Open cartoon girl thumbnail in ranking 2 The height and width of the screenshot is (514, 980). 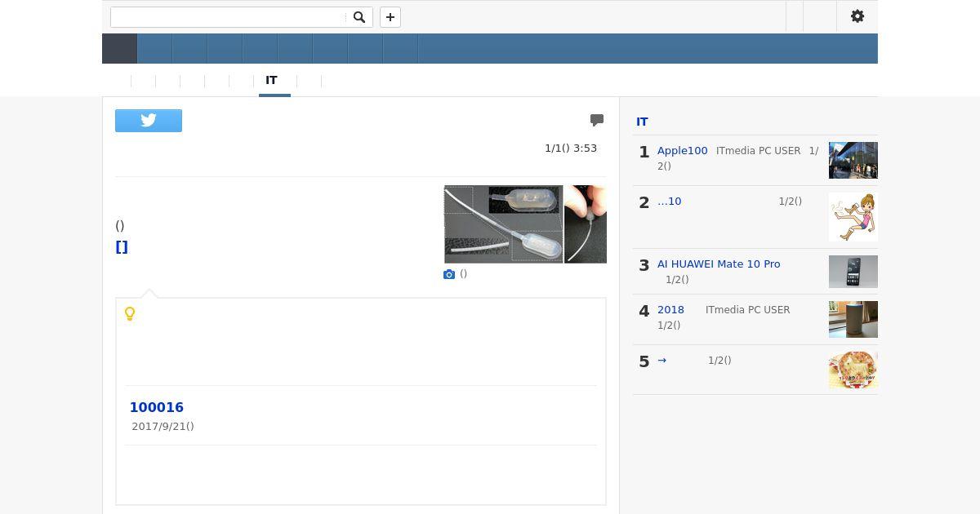pos(853,217)
